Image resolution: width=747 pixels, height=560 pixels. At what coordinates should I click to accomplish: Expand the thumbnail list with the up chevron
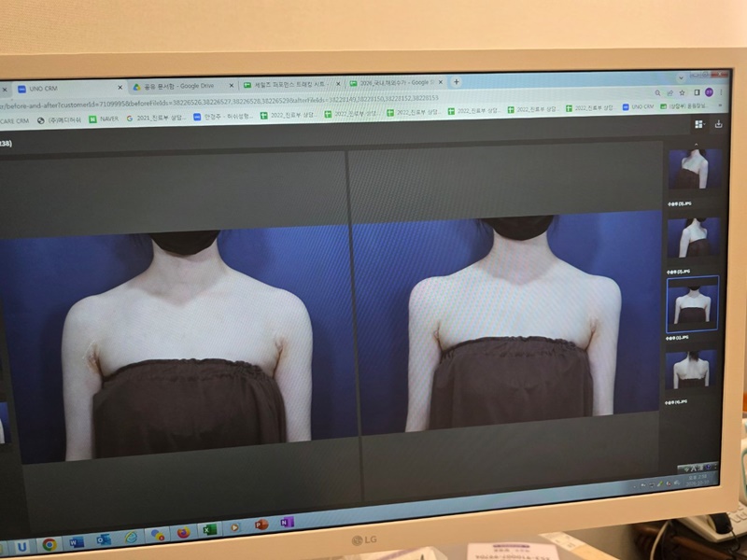(x=696, y=144)
